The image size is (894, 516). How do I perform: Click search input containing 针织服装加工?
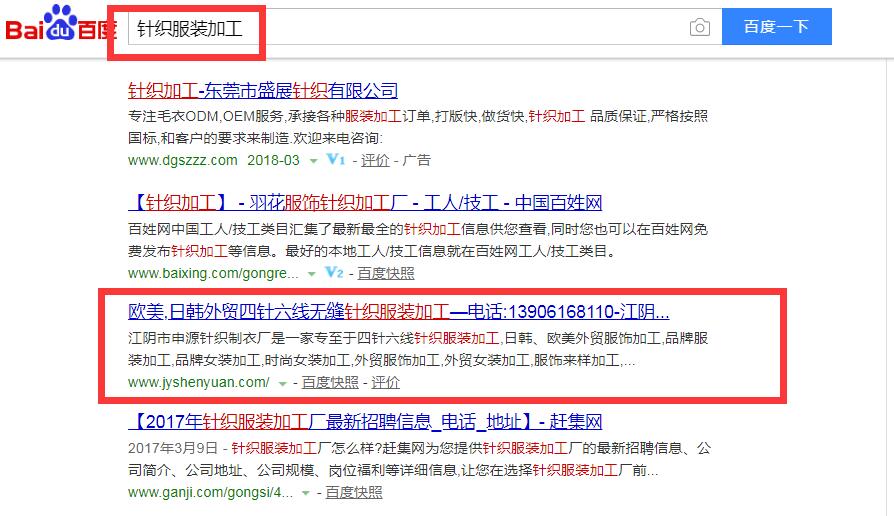tap(400, 28)
